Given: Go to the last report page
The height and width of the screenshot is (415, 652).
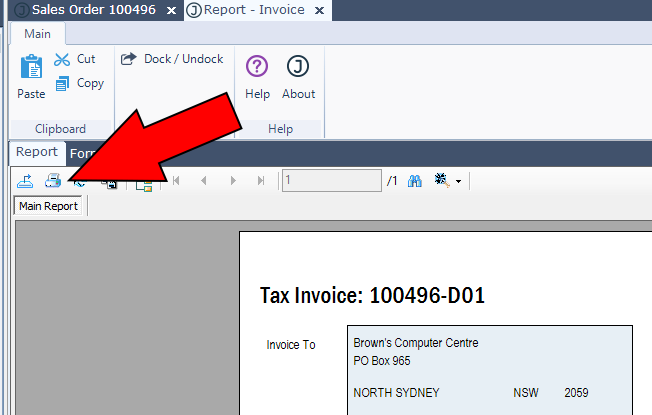Looking at the screenshot, I should coord(261,181).
